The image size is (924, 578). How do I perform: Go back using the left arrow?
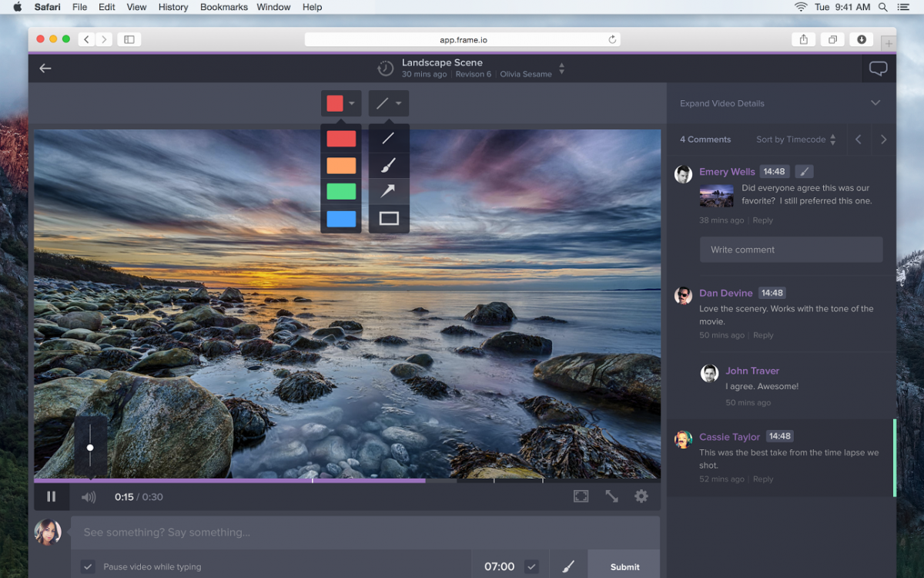[45, 69]
